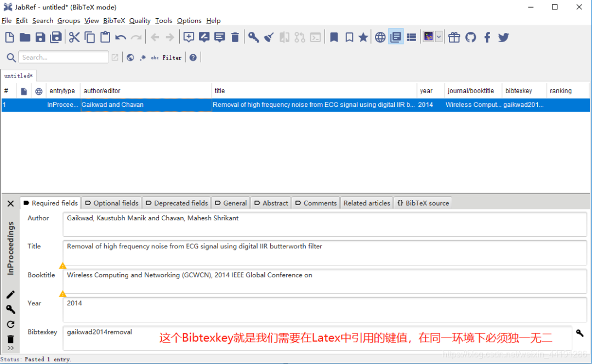Open the Related articles tab
Screen dimensions: 592x364
coord(367,203)
